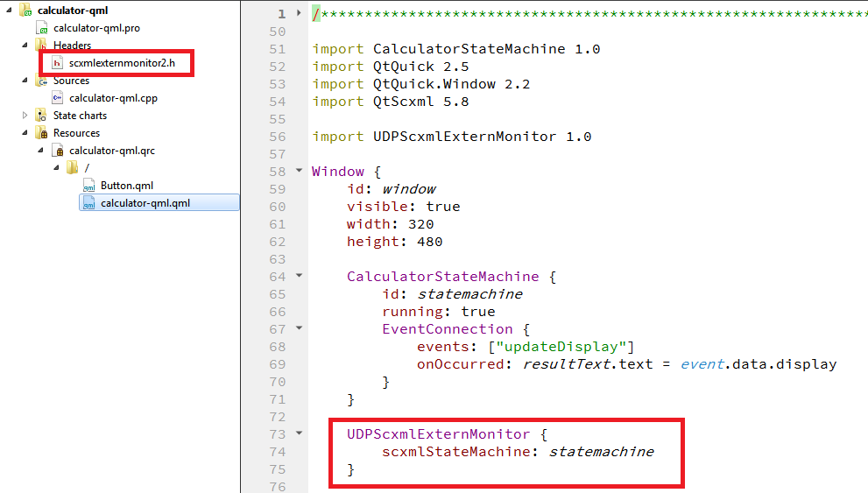Place cursor on 'import QtScxml 5.8' line
Image resolution: width=868 pixels, height=493 pixels.
pyautogui.click(x=391, y=102)
